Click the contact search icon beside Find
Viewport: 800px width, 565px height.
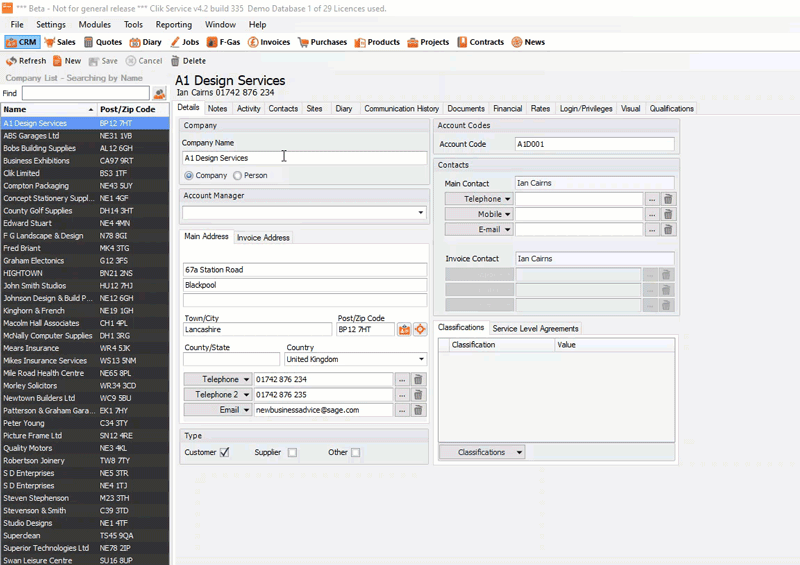tap(160, 93)
